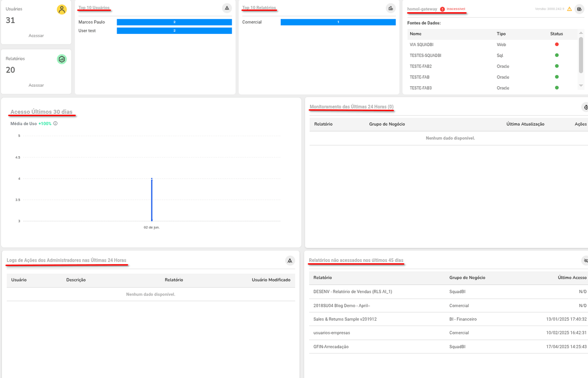Click the gateway data source icon button
The image size is (588, 378).
579,9
